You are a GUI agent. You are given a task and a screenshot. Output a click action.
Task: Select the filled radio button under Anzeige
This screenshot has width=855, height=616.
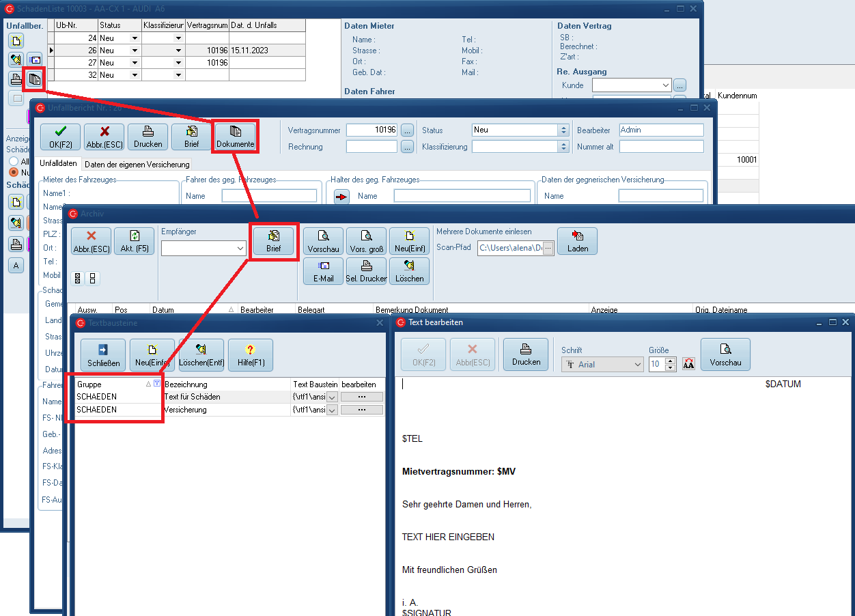coord(14,173)
